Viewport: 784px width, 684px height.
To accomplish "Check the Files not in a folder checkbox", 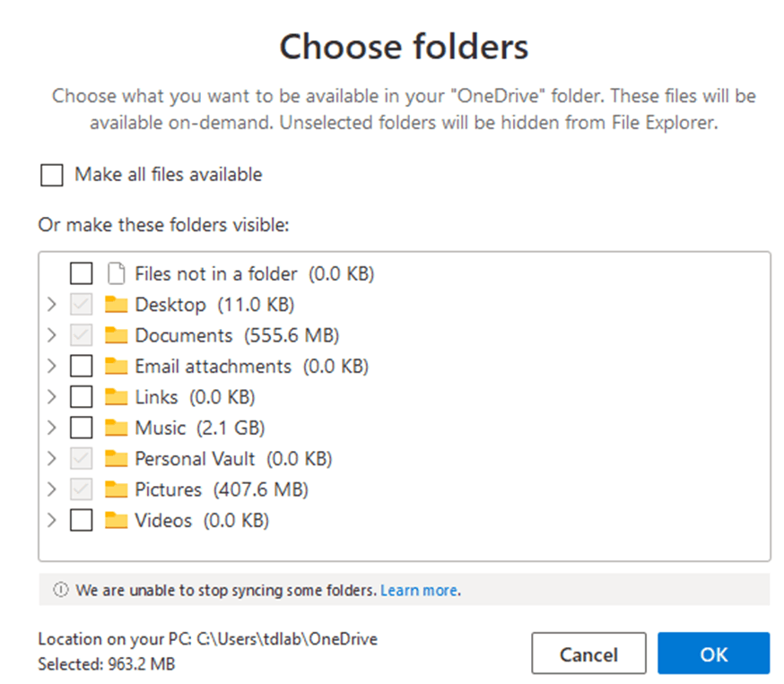I will pos(82,273).
